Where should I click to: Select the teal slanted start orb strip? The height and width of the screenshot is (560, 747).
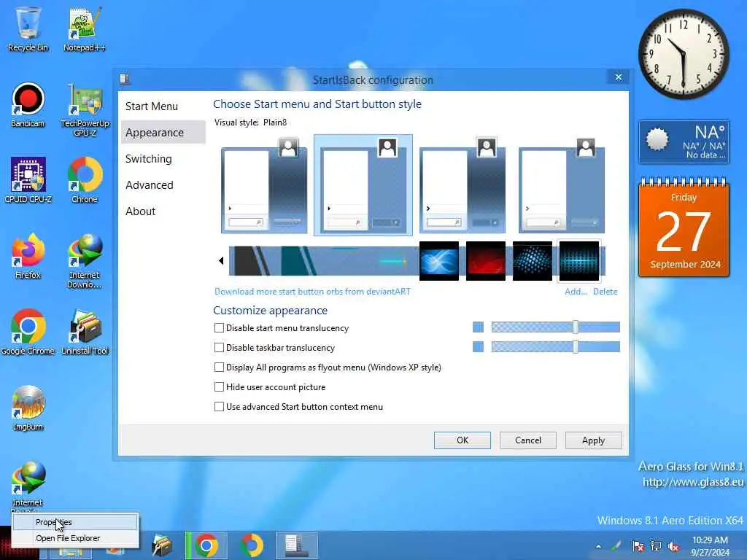coord(298,260)
